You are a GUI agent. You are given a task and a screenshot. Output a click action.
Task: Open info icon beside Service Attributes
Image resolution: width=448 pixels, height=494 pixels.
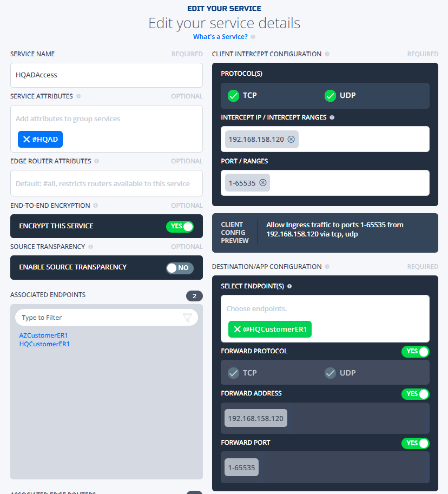click(x=78, y=96)
